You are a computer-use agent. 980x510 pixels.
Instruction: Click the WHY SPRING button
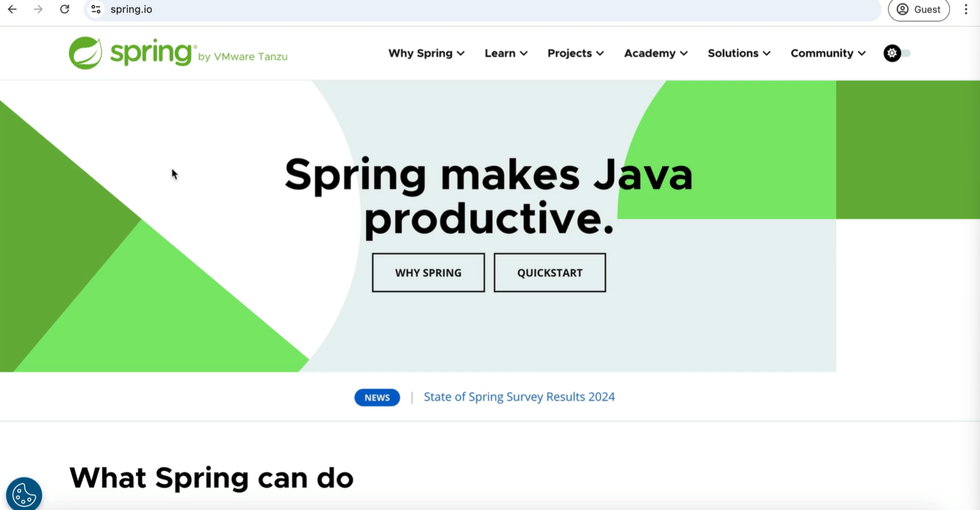pyautogui.click(x=428, y=273)
